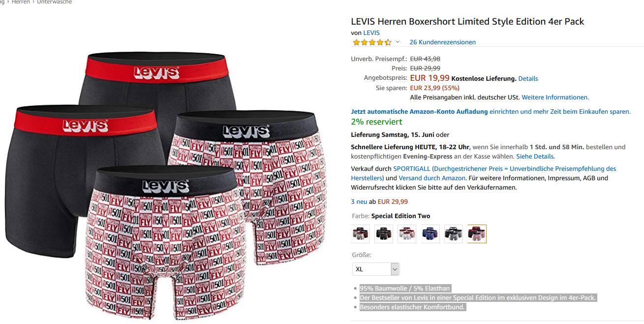Open the 3 neu offers link

pos(359,202)
